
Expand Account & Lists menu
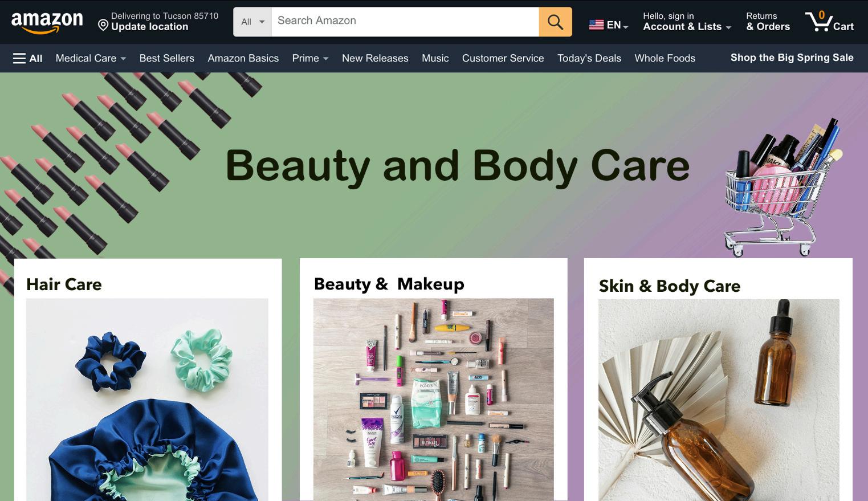(687, 22)
